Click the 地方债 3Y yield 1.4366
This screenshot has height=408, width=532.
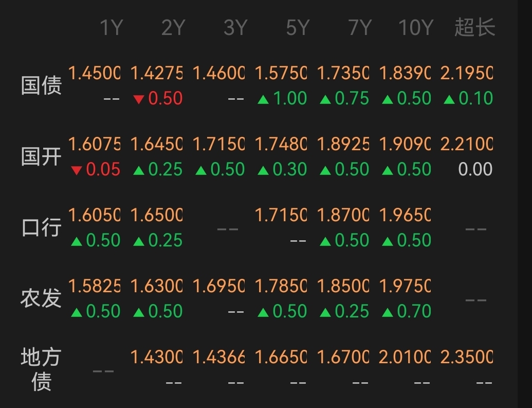(218, 357)
